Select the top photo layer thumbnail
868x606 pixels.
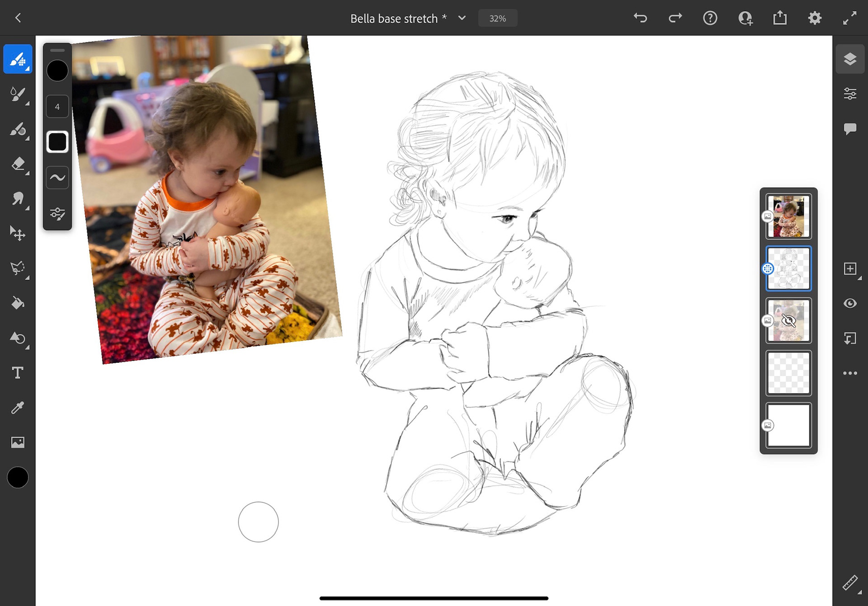[788, 216]
